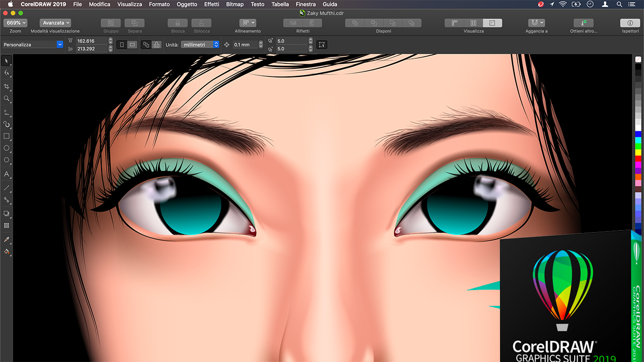Open the Personalizza page size dropdown

pyautogui.click(x=33, y=45)
